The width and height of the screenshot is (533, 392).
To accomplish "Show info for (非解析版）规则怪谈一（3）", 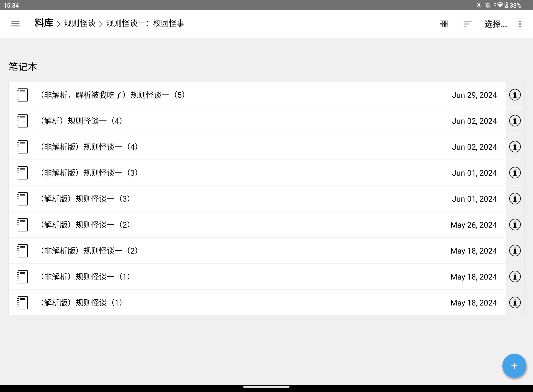I will click(515, 173).
